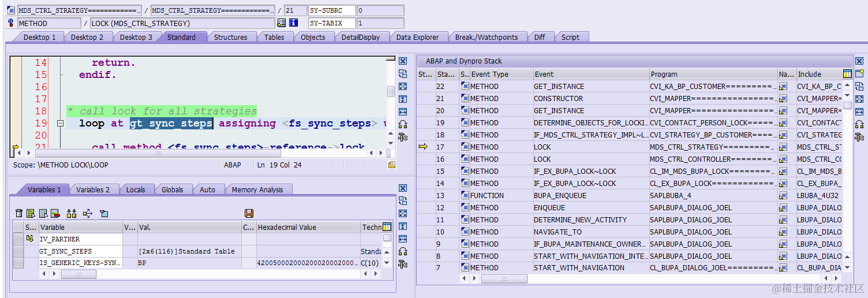Click the orange save icon in the variables toolbar
This screenshot has width=868, height=298.
pos(249,214)
